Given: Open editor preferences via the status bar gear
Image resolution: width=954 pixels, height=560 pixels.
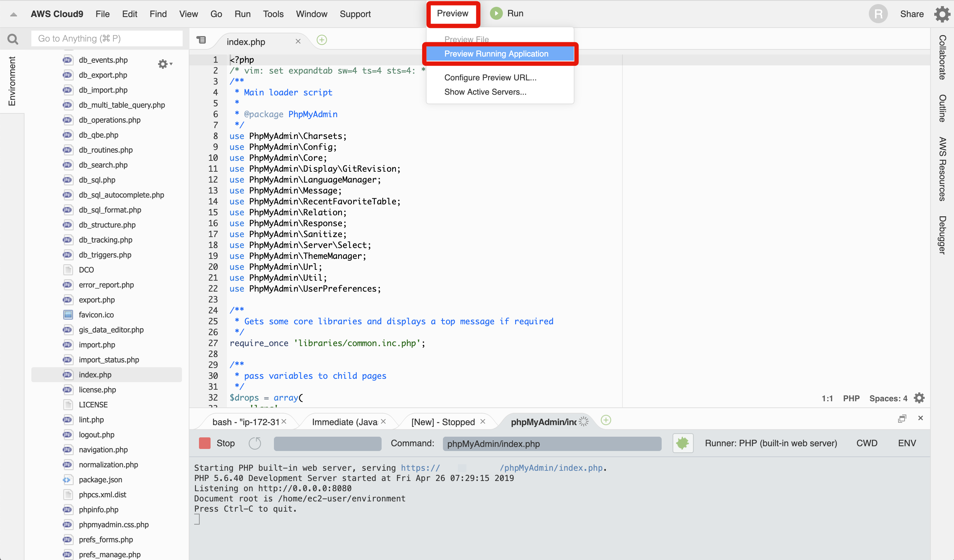Looking at the screenshot, I should tap(919, 398).
